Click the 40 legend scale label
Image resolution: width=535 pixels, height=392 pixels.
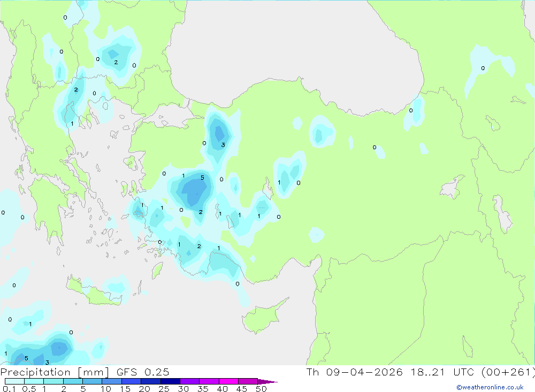point(222,389)
